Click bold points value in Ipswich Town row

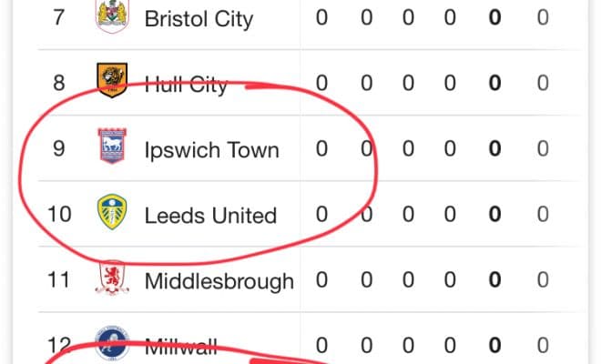(x=494, y=148)
